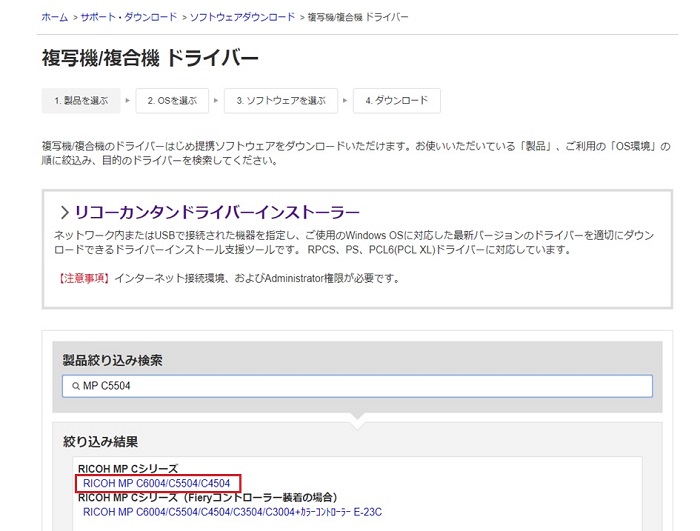Click the 複写機/複合機 ドライバー page heading
The height and width of the screenshot is (531, 700).
pos(150,58)
